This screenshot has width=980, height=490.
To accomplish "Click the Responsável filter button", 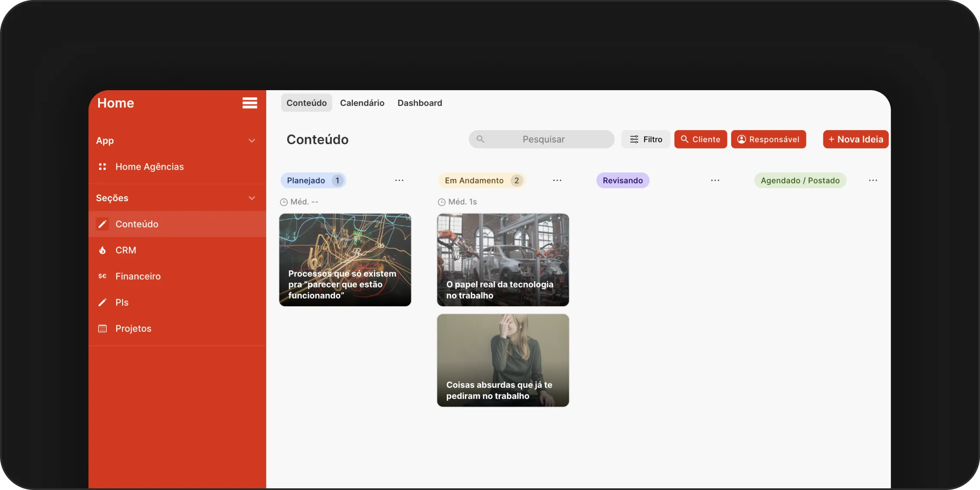I will [x=768, y=140].
